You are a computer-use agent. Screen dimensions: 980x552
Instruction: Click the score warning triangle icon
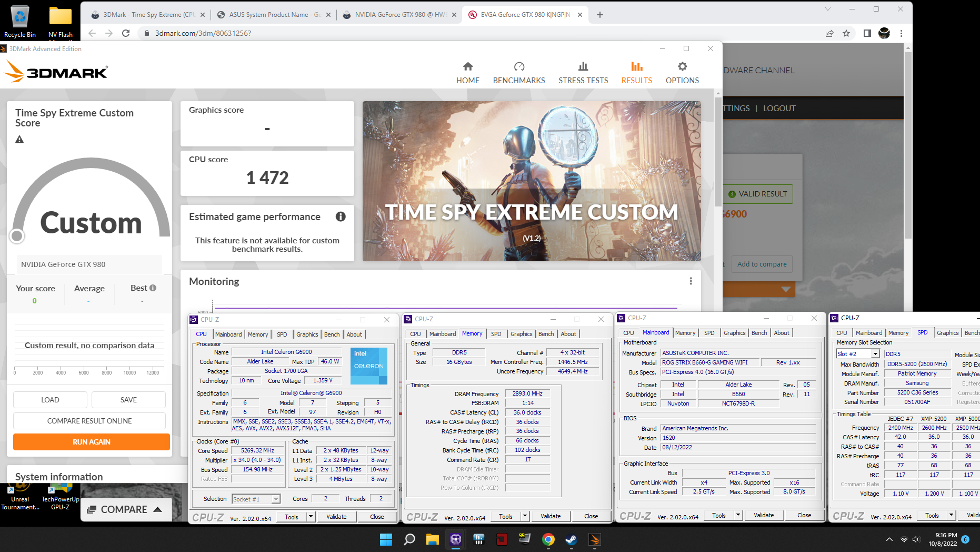click(x=19, y=140)
